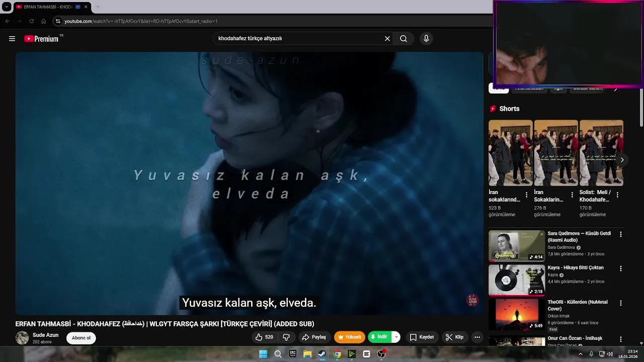
Task: View site information icon in address bar
Action: (58, 21)
